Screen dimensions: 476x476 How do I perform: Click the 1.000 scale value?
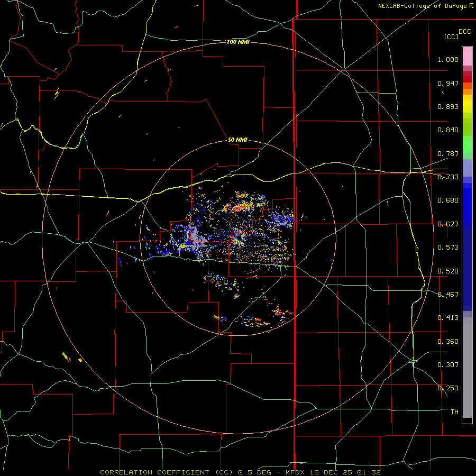click(448, 59)
